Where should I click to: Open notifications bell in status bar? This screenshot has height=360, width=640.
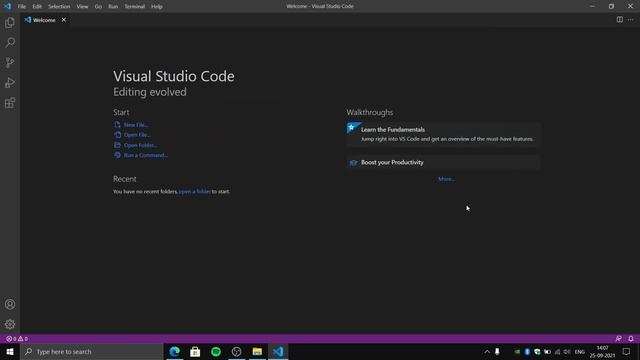pos(631,339)
